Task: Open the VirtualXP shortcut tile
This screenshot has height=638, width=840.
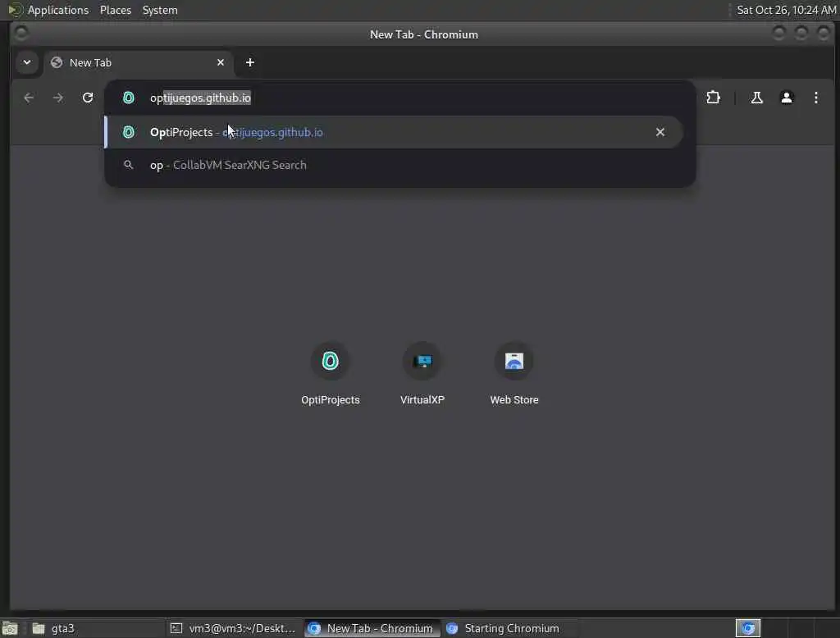Action: 422,375
